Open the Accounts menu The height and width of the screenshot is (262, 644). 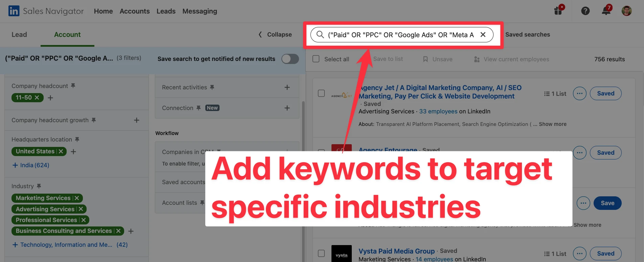(x=135, y=11)
